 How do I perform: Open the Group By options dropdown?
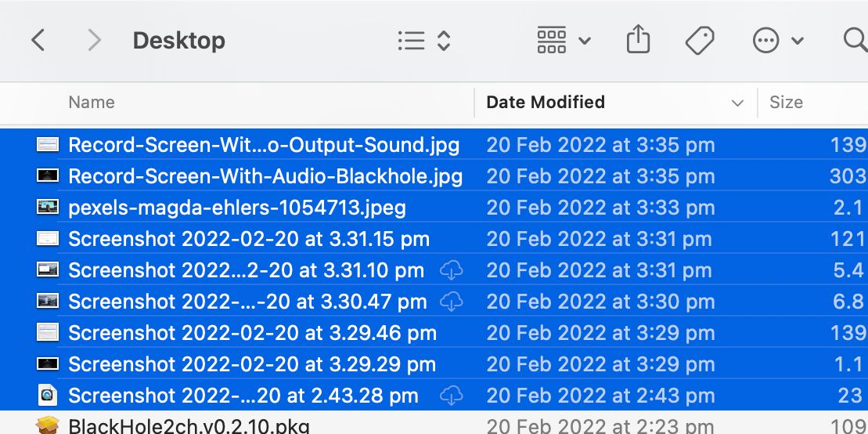click(563, 41)
